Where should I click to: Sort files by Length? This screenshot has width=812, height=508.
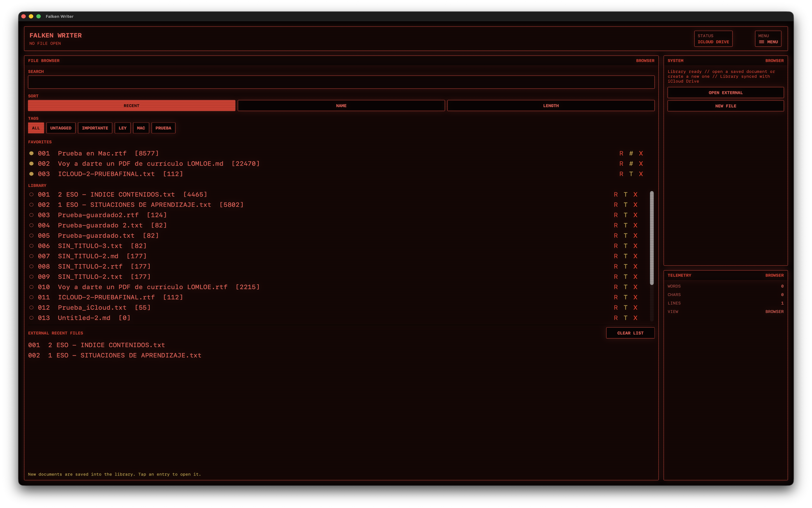click(x=551, y=106)
